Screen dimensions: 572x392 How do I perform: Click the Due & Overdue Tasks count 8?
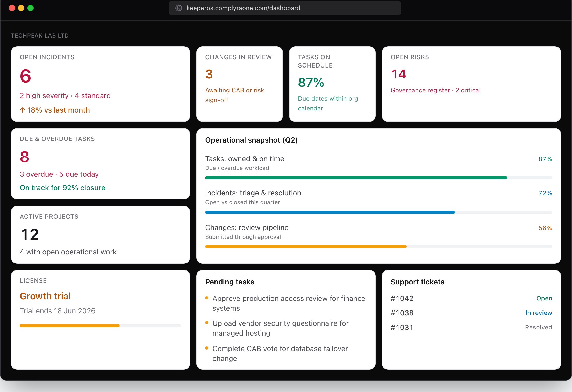(x=25, y=157)
